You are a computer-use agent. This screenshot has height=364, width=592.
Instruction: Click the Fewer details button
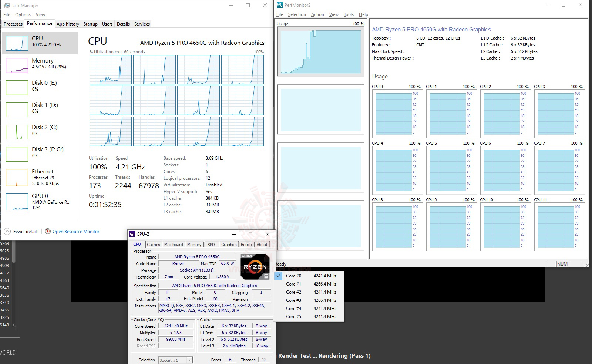(x=21, y=232)
